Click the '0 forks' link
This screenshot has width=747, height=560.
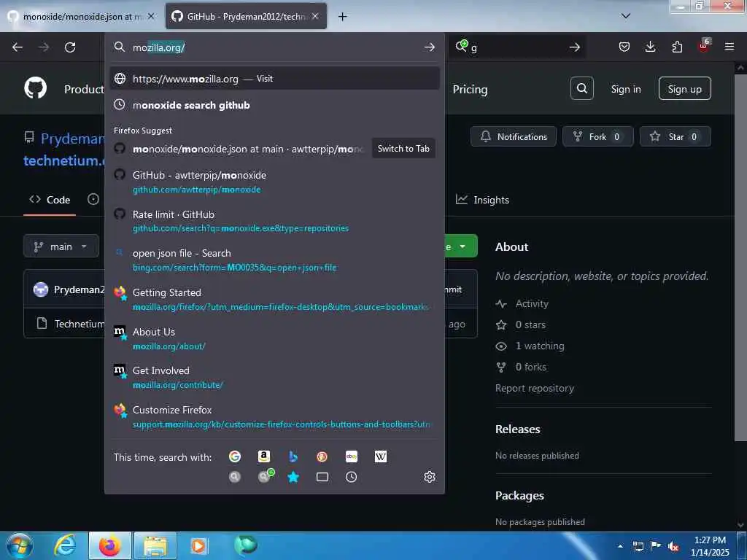pyautogui.click(x=531, y=367)
